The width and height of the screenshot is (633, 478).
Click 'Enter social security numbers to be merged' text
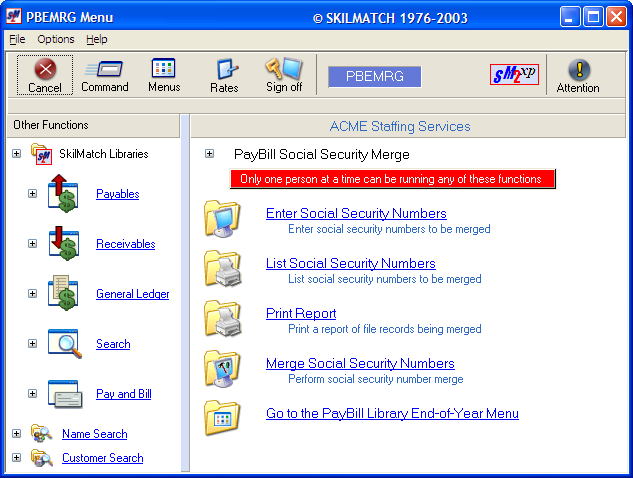point(389,229)
